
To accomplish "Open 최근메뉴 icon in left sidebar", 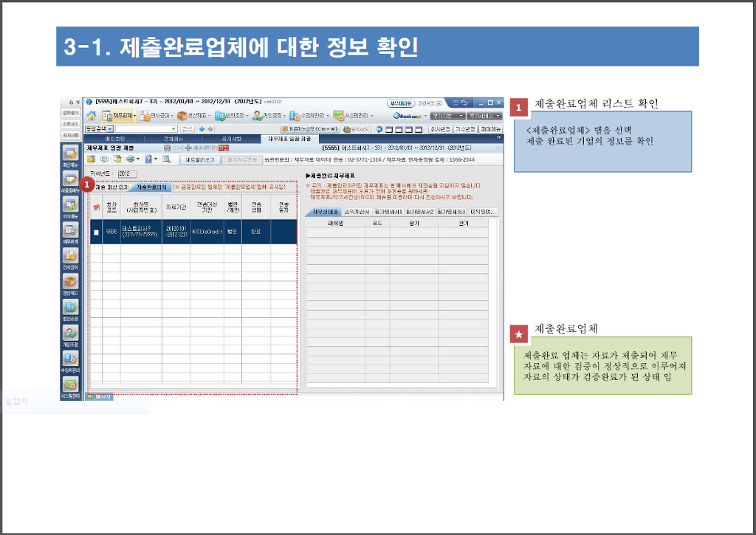I will [x=70, y=156].
